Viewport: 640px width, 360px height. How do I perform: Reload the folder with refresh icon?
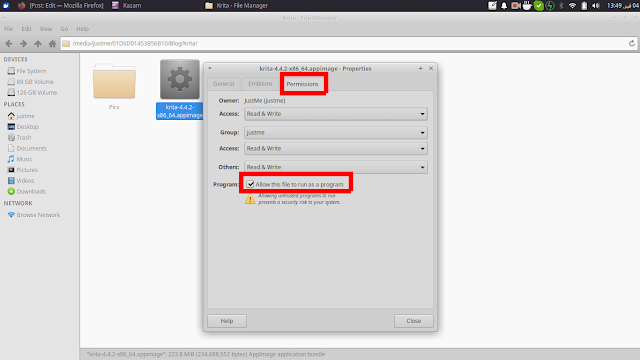click(x=631, y=43)
